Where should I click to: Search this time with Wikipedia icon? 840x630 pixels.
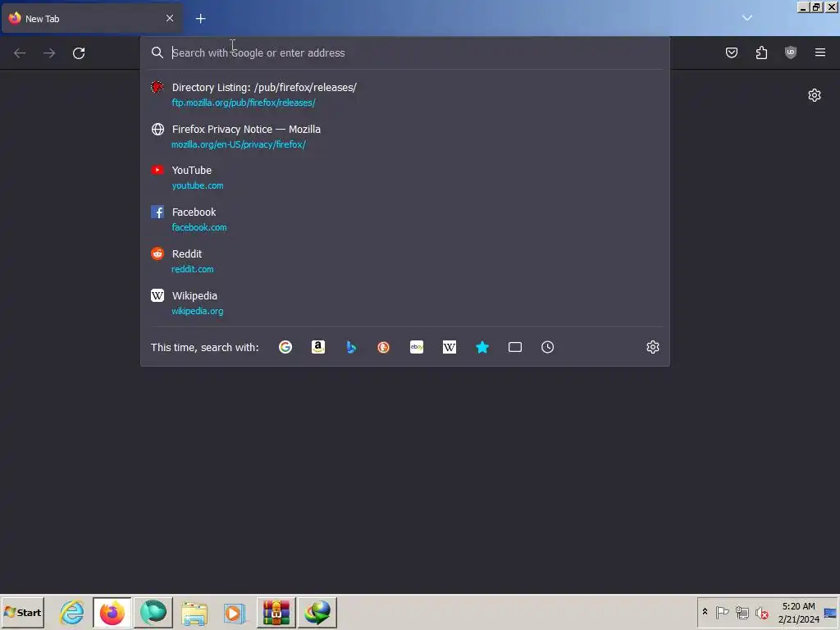click(x=450, y=347)
